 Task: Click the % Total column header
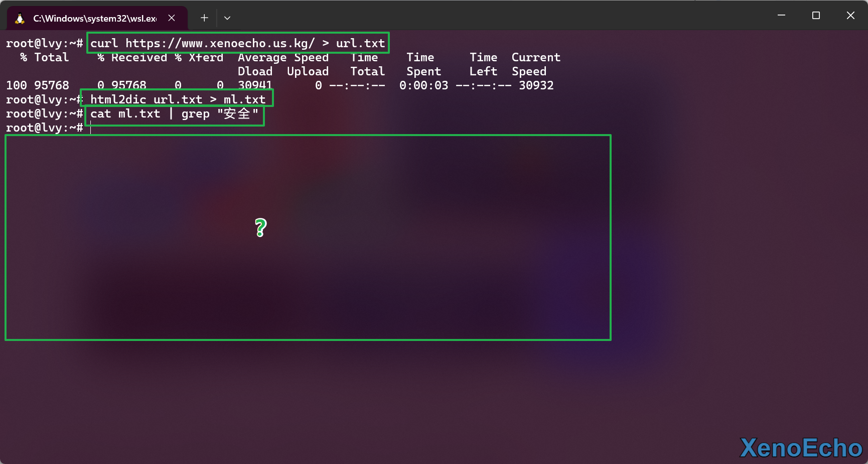pyautogui.click(x=44, y=58)
